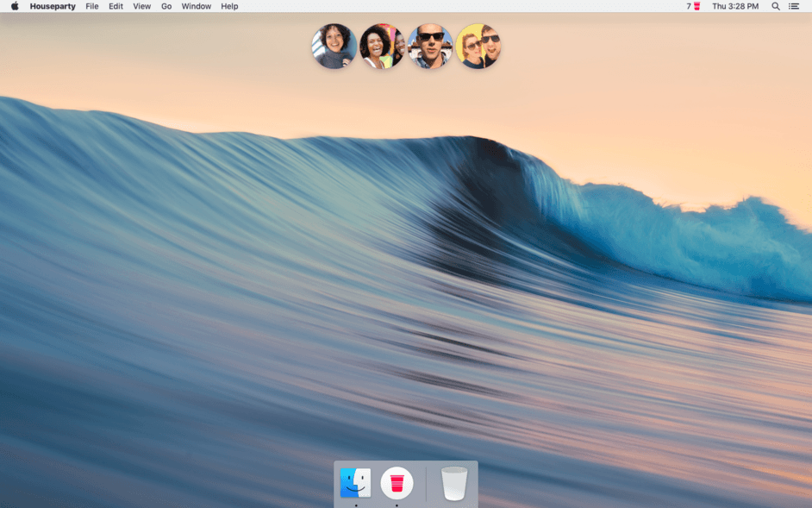
Task: Open Spotlight search magnifying glass
Action: click(x=775, y=6)
